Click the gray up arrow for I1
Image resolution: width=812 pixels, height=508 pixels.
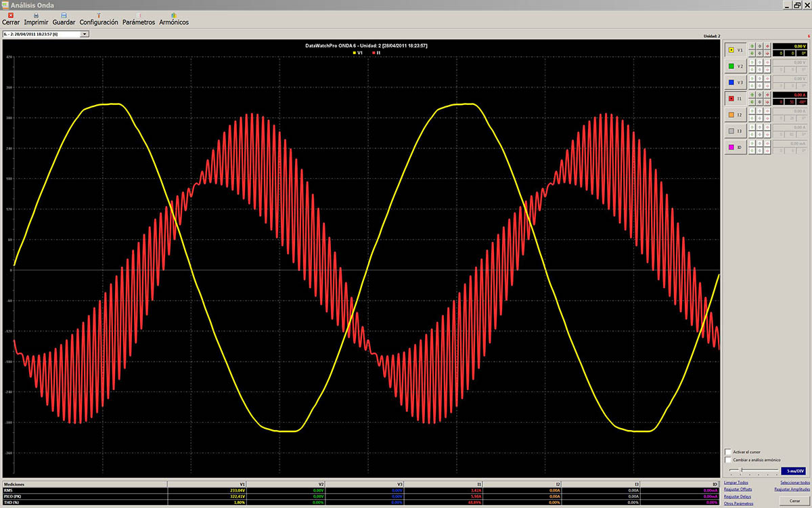click(x=760, y=95)
